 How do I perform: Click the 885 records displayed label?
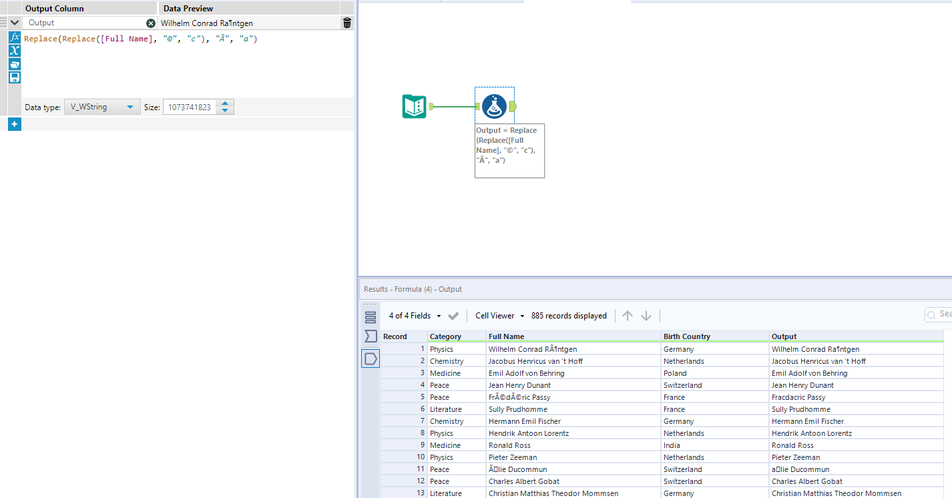point(568,316)
